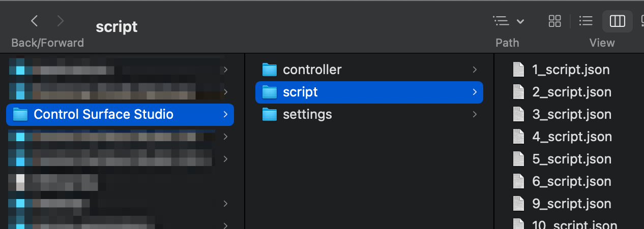The image size is (644, 229).
Task: Click the 4_script.json file name
Action: pos(572,137)
